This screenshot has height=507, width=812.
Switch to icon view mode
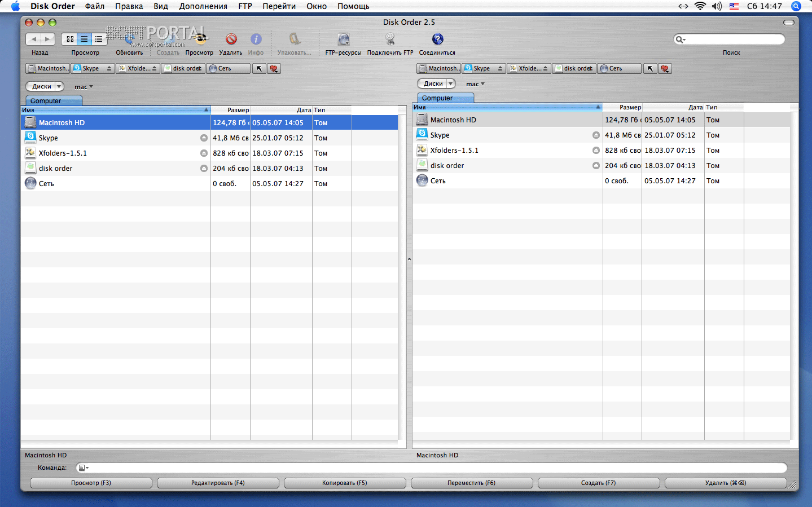[69, 39]
